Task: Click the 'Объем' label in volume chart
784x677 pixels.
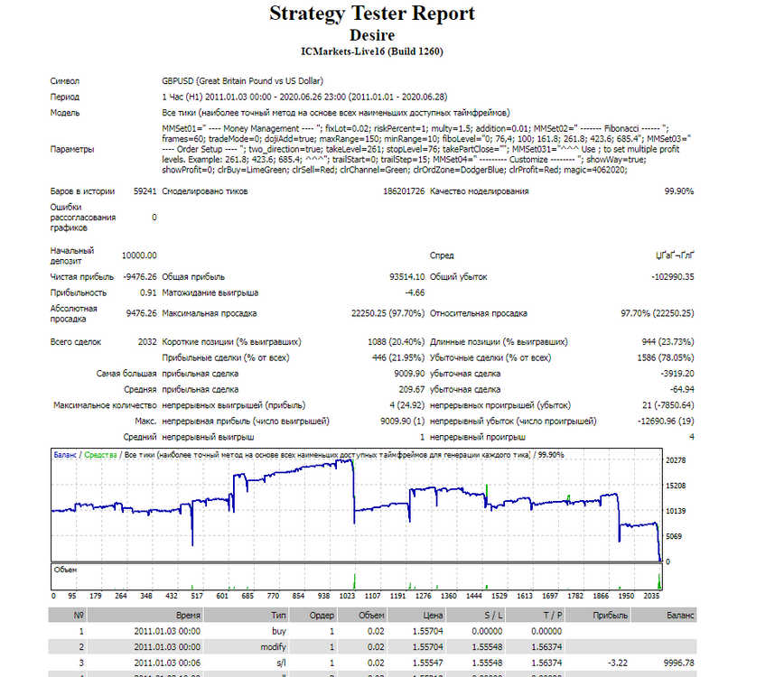Action: coord(66,570)
